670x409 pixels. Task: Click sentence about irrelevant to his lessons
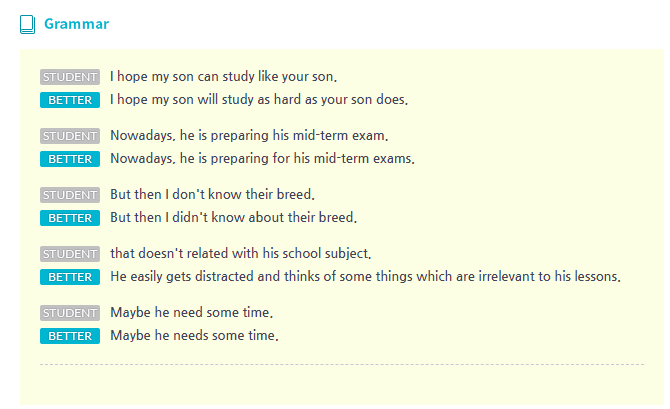365,277
